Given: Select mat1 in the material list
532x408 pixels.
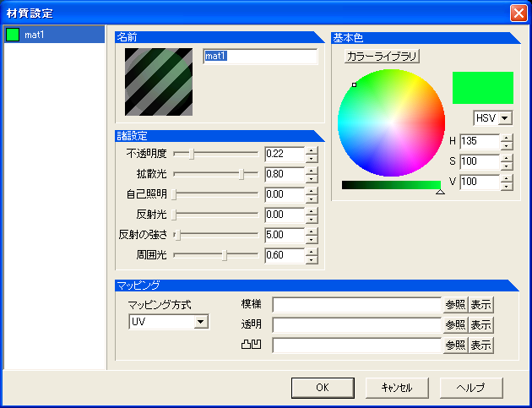Looking at the screenshot, I should [x=54, y=35].
